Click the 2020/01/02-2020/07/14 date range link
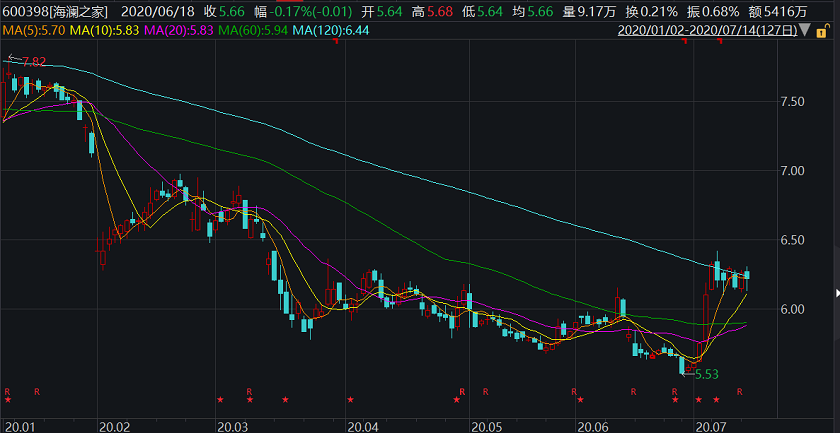 (706, 32)
